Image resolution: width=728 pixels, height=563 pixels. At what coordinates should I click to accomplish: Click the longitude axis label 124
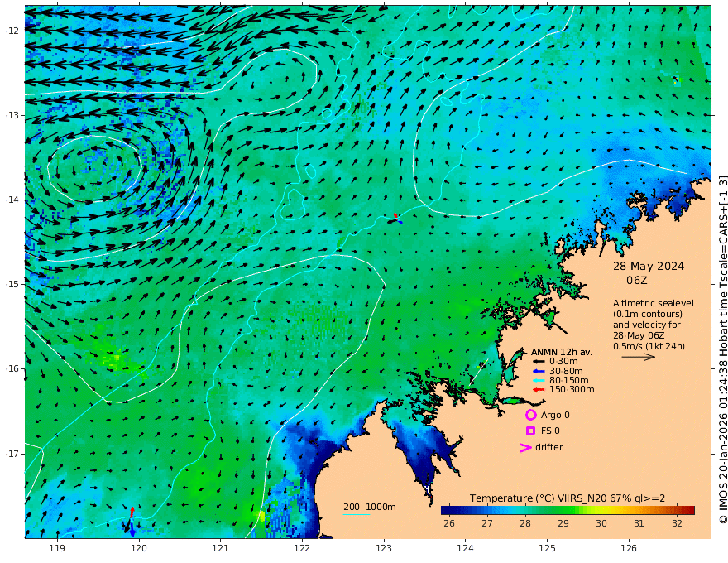[x=465, y=548]
